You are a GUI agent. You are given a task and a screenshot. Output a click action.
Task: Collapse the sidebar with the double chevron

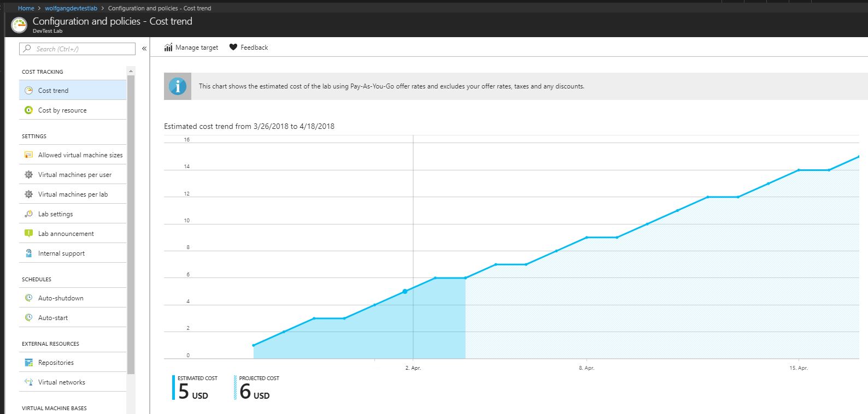tap(144, 49)
